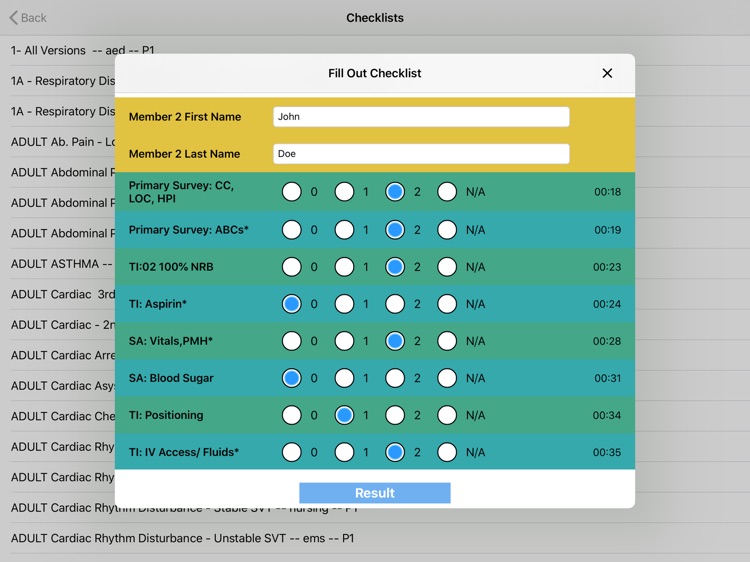Select N/A for Primary Survey: ABCs
The height and width of the screenshot is (562, 750).
(x=447, y=230)
